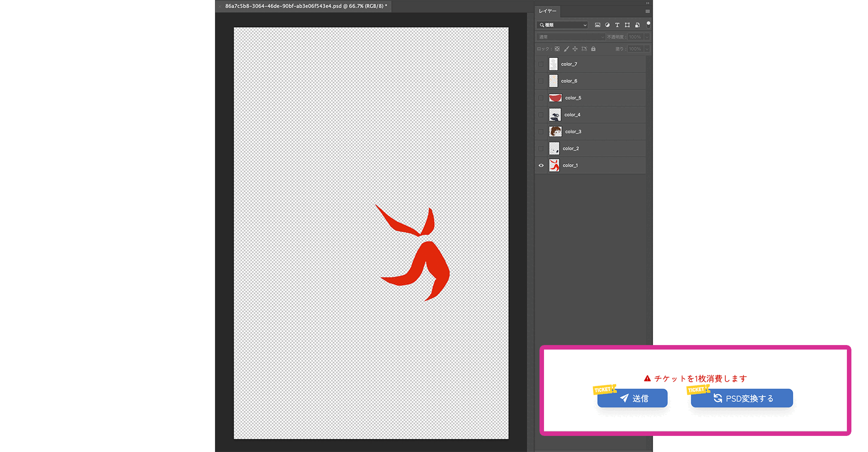Lock image pixels brush icon
This screenshot has height=452, width=868.
click(566, 49)
